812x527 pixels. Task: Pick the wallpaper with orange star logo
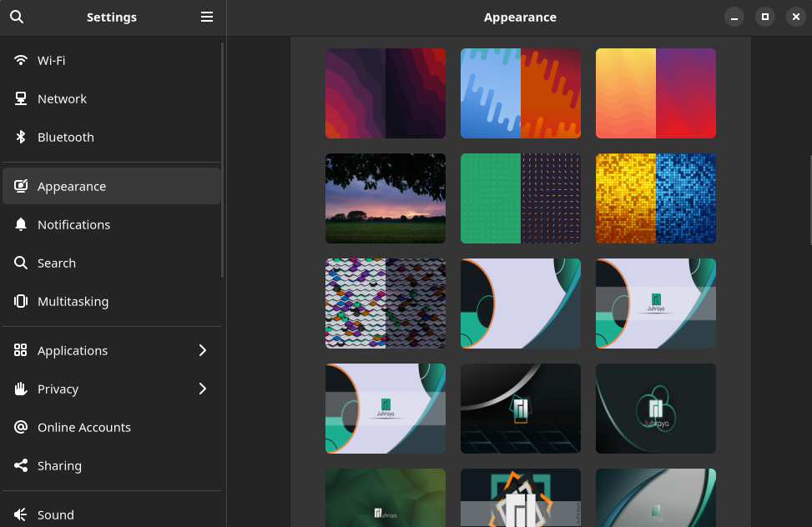click(521, 498)
